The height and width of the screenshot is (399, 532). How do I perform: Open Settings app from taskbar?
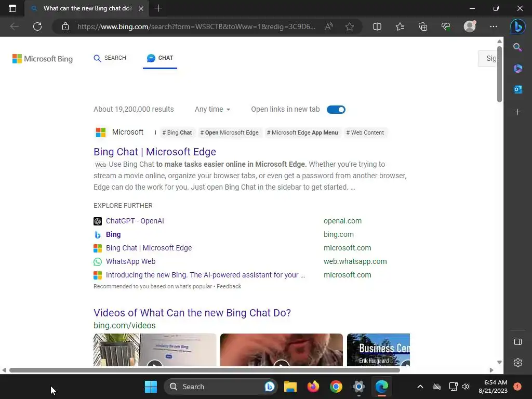(x=358, y=387)
